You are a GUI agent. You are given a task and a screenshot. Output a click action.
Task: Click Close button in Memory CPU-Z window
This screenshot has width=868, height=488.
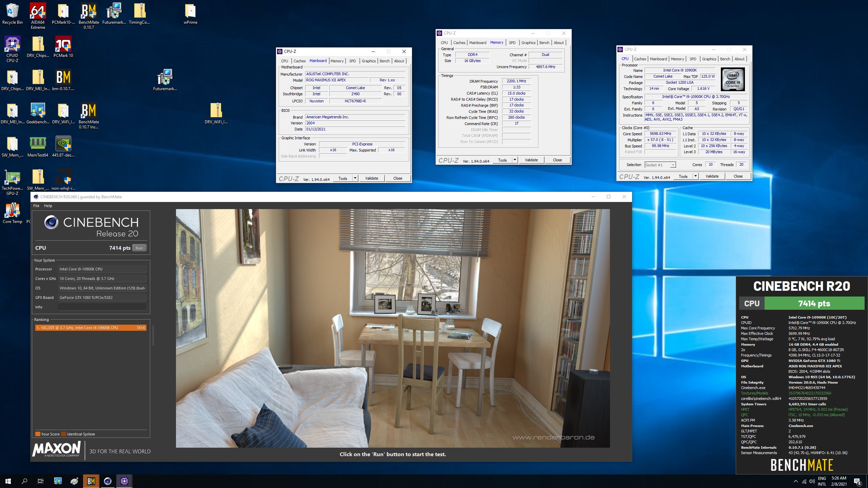pyautogui.click(x=557, y=160)
